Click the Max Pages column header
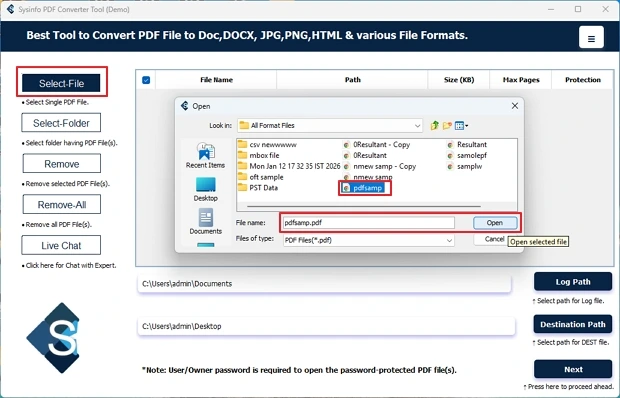The image size is (620, 398). point(521,80)
